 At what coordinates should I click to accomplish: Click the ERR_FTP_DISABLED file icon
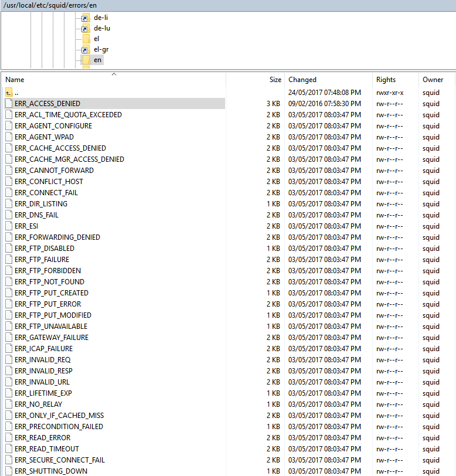point(9,249)
